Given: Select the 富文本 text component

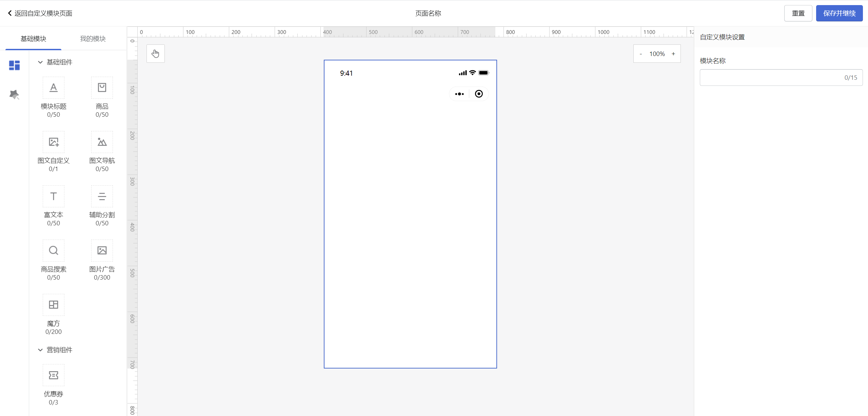Looking at the screenshot, I should 54,196.
